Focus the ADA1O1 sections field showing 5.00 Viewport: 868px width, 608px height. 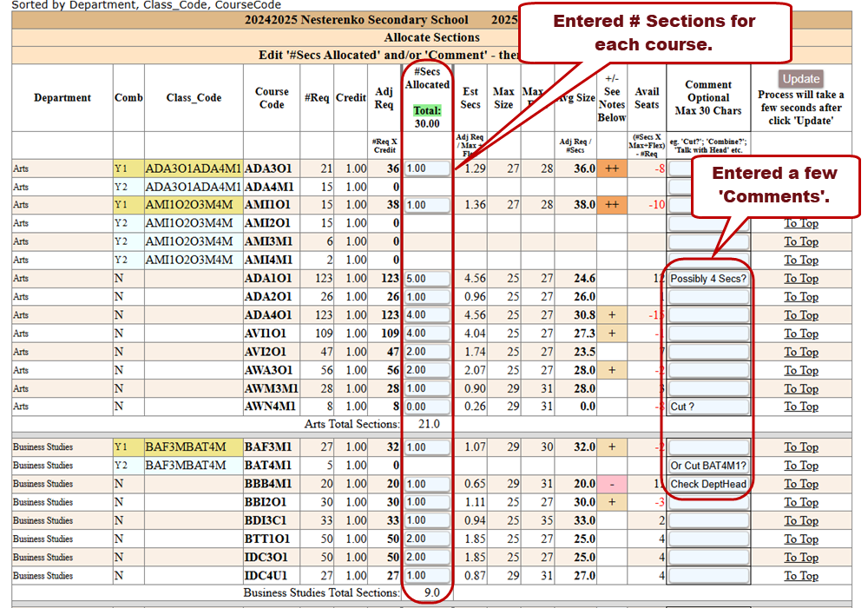point(427,279)
